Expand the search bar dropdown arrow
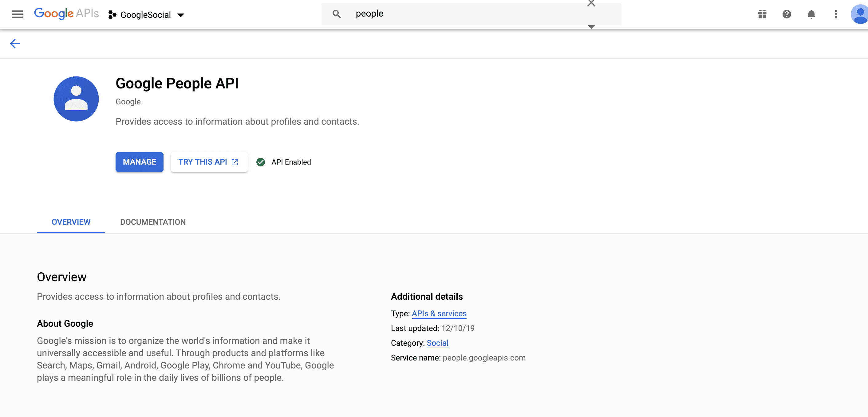Screen dimensions: 868x417 point(591,27)
